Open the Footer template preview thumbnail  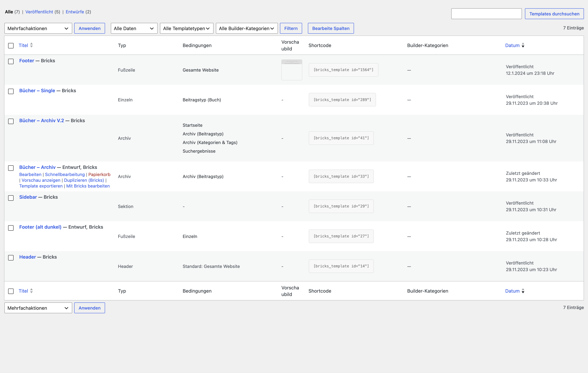click(292, 70)
